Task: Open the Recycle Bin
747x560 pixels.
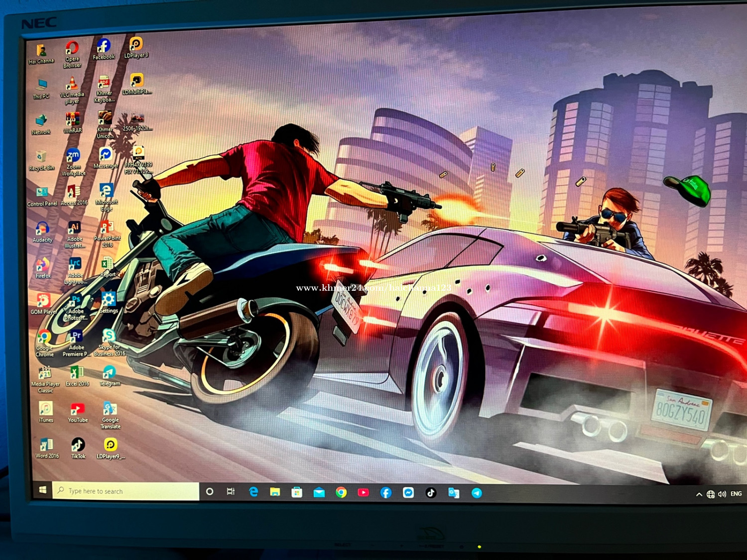Action: [41, 161]
